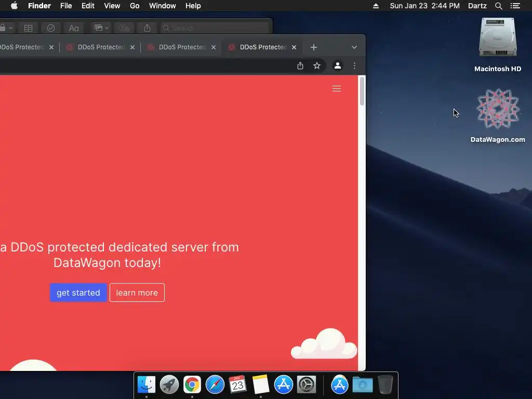Click the date and time in menu bar
The width and height of the screenshot is (532, 399).
click(425, 6)
